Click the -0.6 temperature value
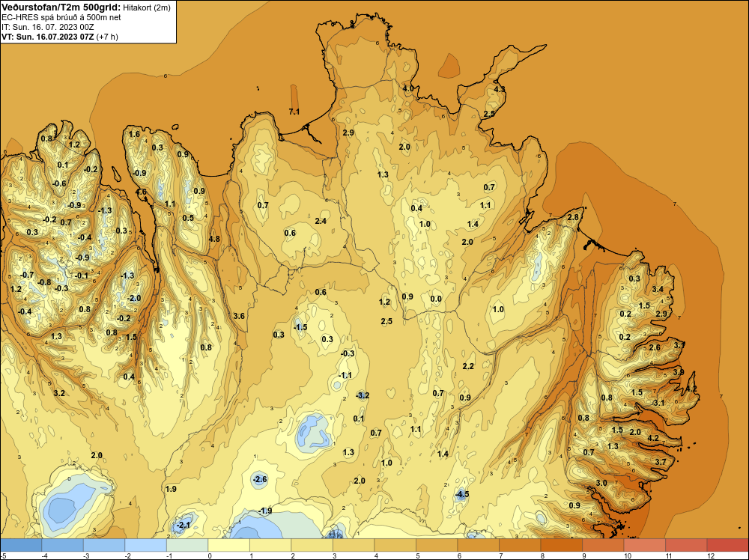749x560 pixels. pos(59,184)
